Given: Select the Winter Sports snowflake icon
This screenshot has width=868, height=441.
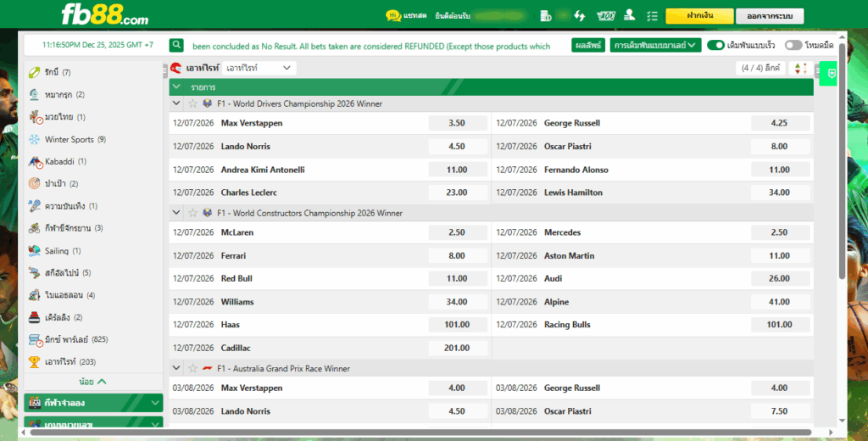Looking at the screenshot, I should 34,139.
